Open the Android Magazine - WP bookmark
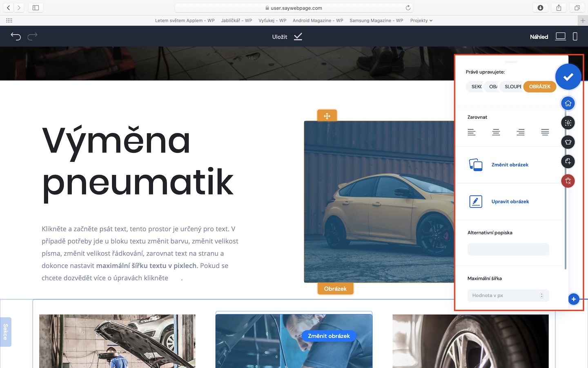This screenshot has height=368, width=588. [x=318, y=20]
